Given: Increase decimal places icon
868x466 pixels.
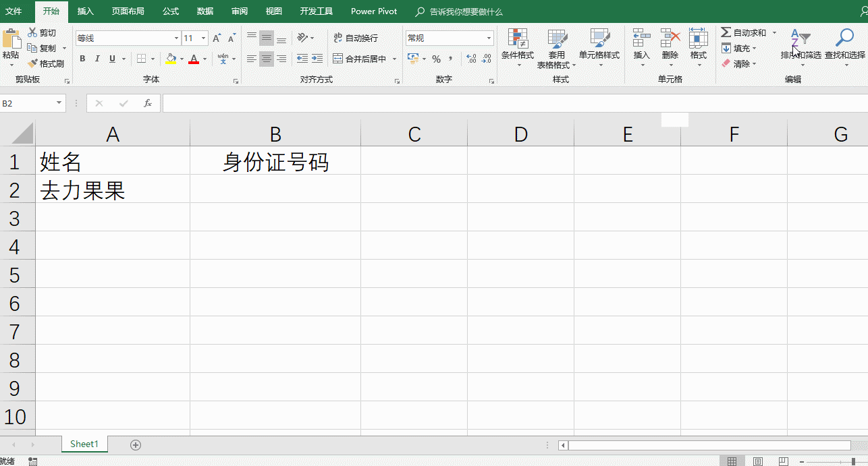Looking at the screenshot, I should [x=471, y=59].
